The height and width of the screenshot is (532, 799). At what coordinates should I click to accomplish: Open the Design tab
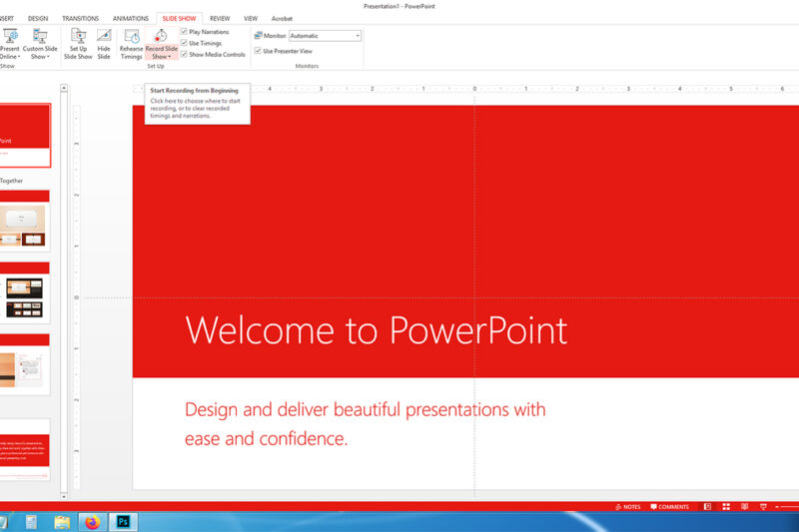pos(38,18)
